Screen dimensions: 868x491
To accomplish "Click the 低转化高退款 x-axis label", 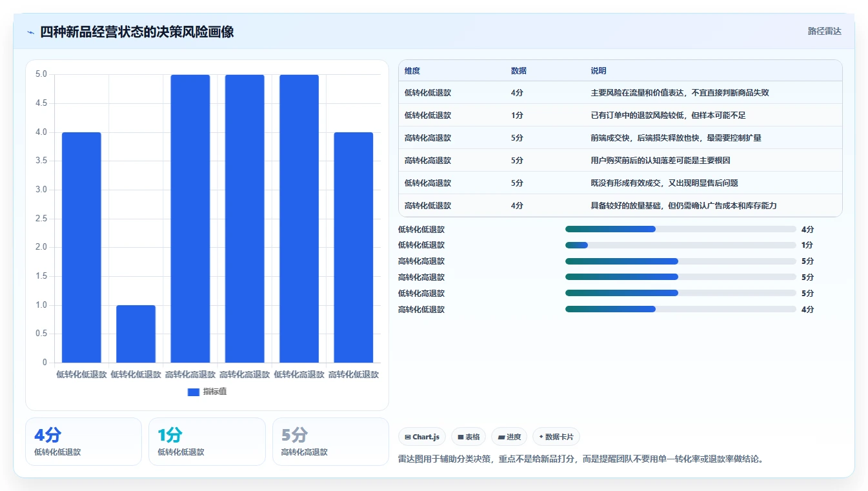I will [x=299, y=374].
